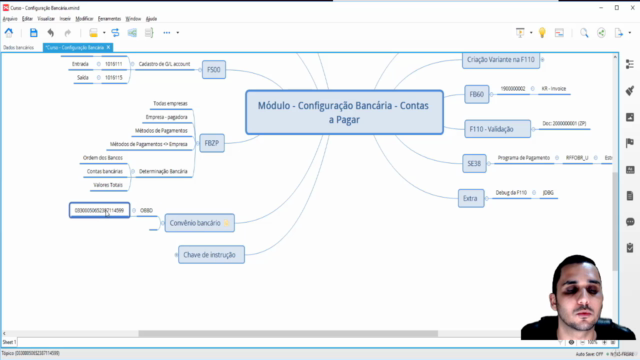
Task: Open brainstorming with the lightbulb icon
Action: 542,33
